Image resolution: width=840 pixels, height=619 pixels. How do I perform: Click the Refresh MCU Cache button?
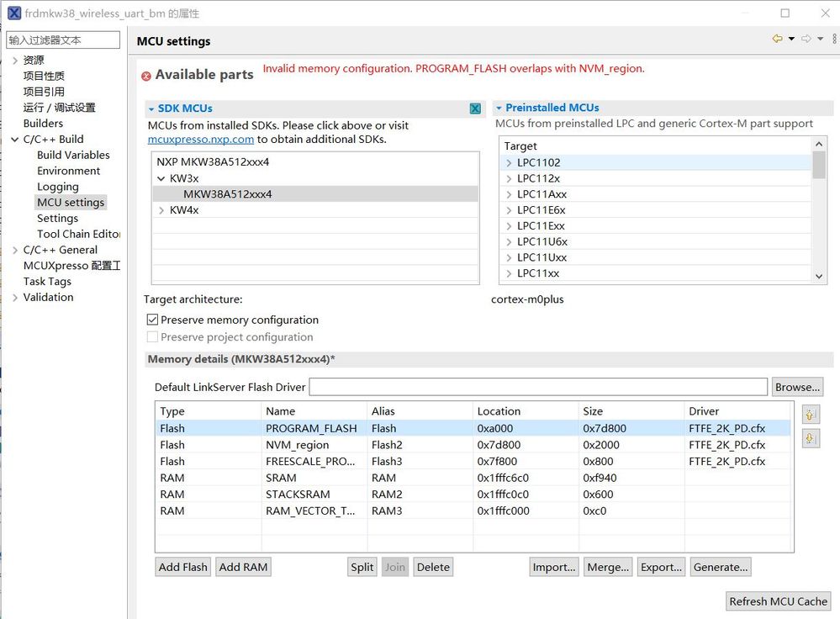pos(778,601)
